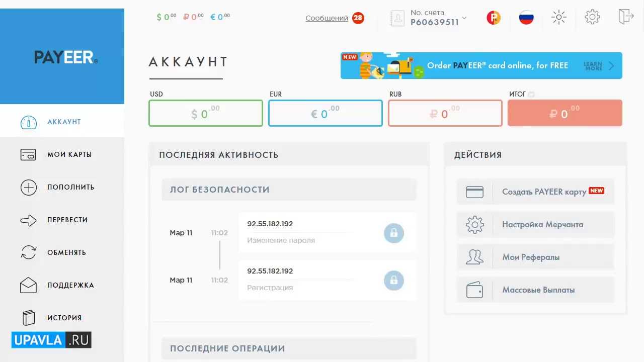This screenshot has width=644, height=362.
Task: Click the Обменять circular arrows icon
Action: pyautogui.click(x=29, y=252)
